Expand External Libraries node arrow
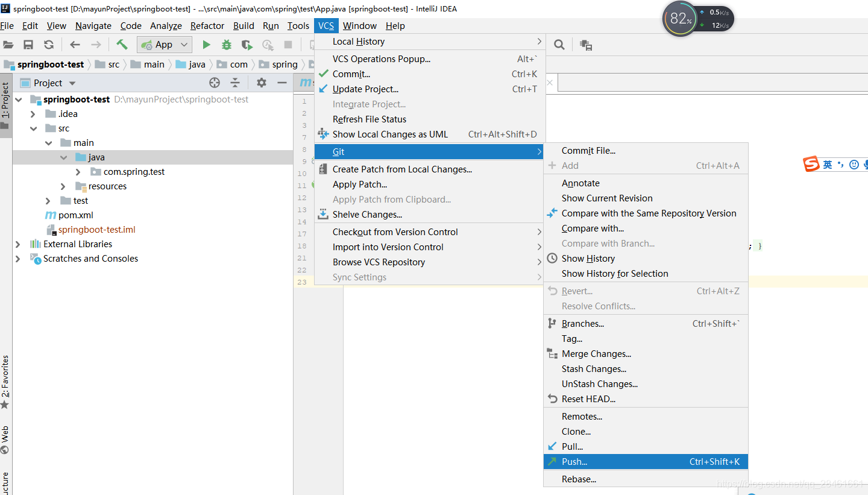 pyautogui.click(x=18, y=244)
